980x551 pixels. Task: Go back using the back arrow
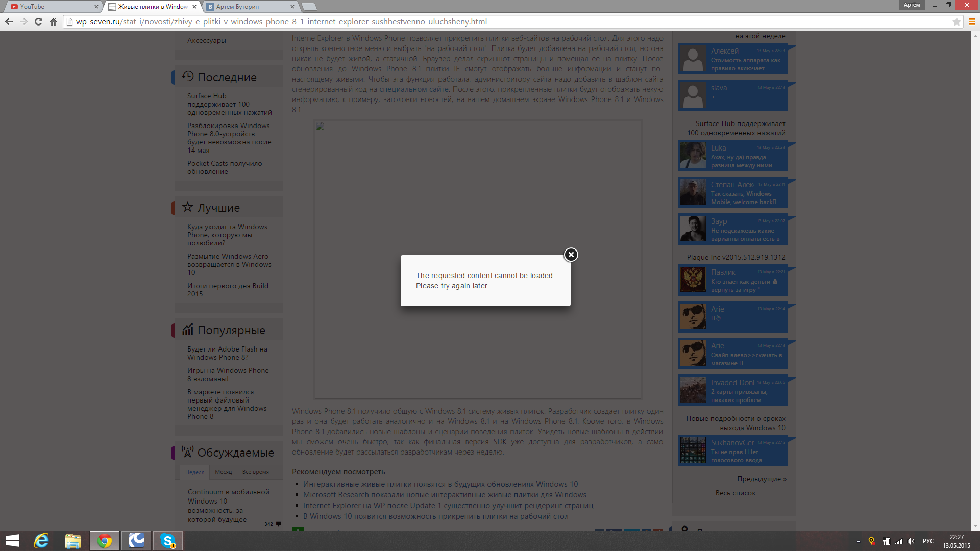[9, 21]
